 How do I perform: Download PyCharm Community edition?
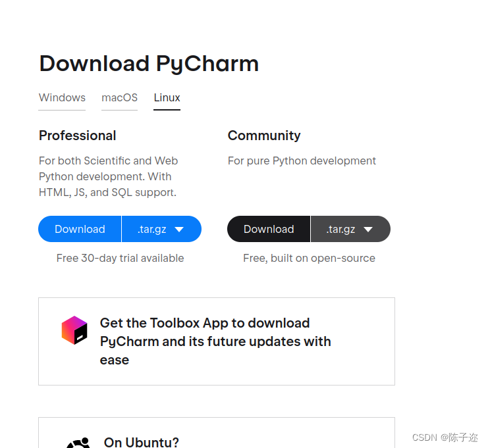tap(269, 229)
